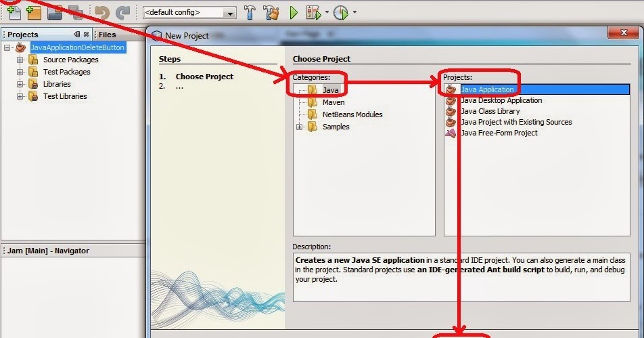The image size is (644, 338).
Task: Switch to the Files tab
Action: coord(107,35)
